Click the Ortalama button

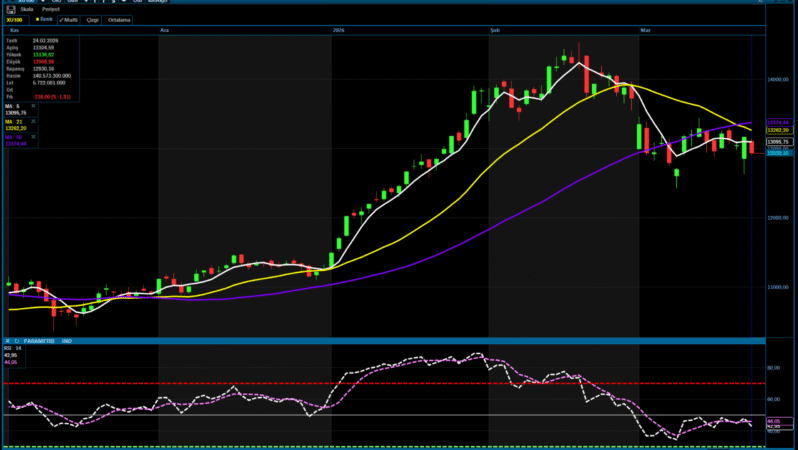[120, 19]
